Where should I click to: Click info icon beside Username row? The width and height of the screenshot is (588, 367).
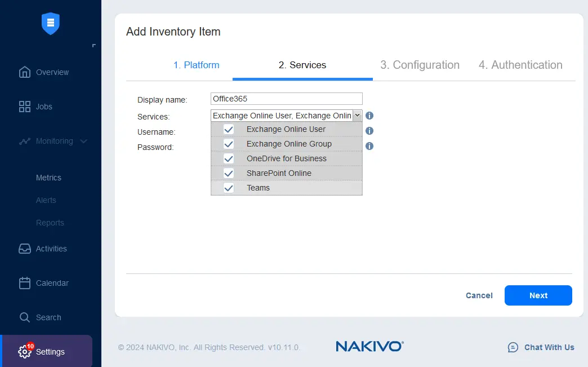369,131
